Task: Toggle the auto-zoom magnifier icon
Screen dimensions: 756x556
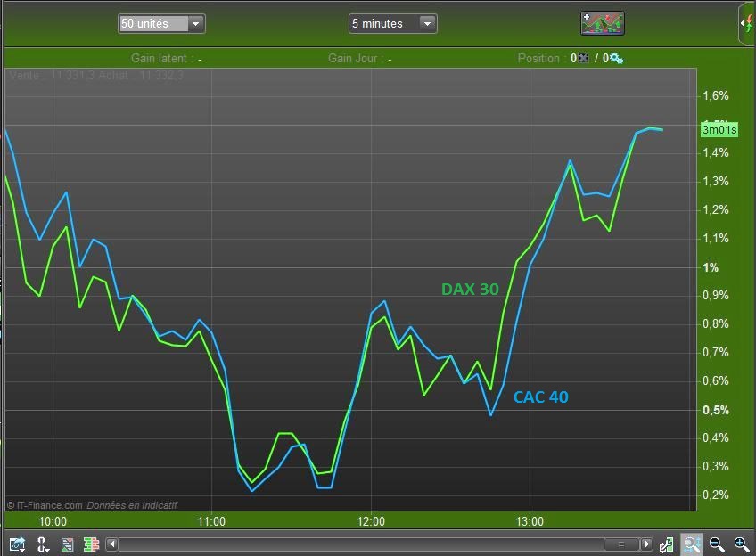Action: 692,544
